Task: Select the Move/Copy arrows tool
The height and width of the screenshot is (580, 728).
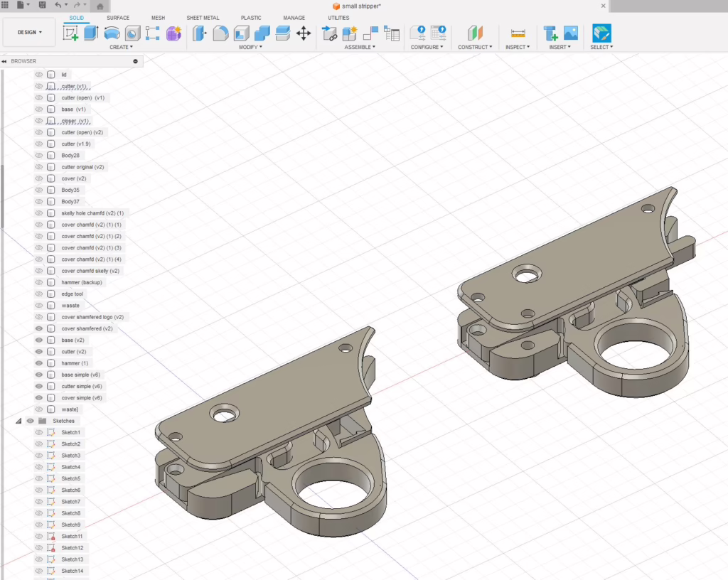Action: tap(304, 33)
